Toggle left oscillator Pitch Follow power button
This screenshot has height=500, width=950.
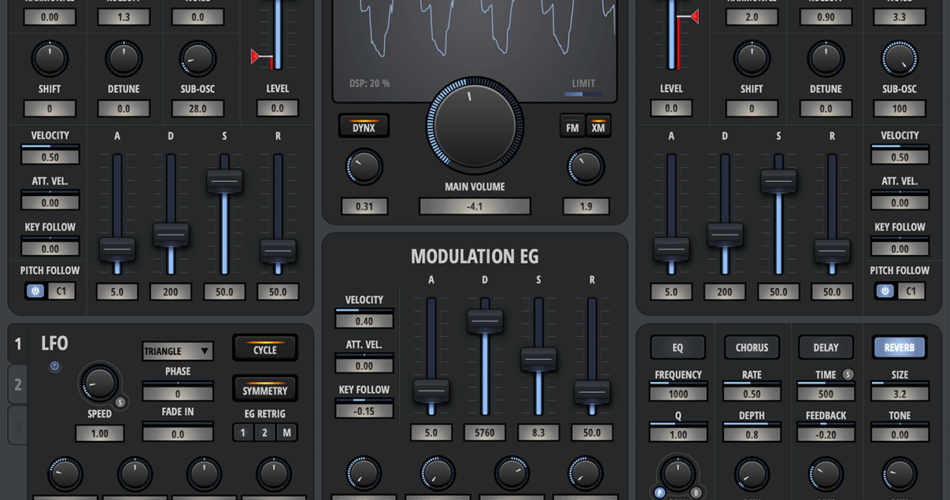(x=36, y=292)
